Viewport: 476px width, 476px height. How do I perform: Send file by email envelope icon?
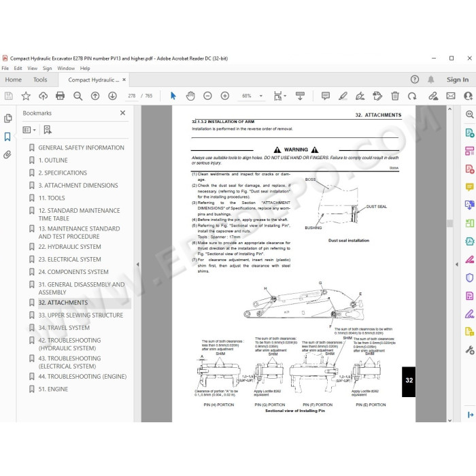click(x=451, y=96)
